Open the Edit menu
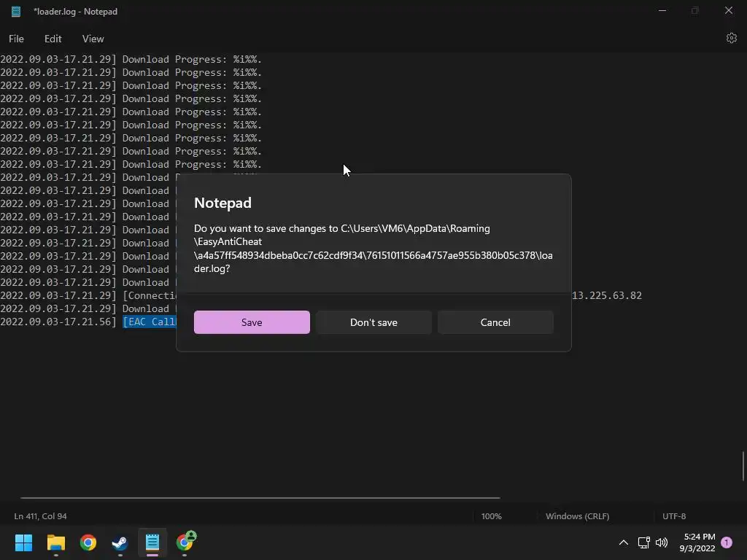Image resolution: width=747 pixels, height=560 pixels. [53, 39]
